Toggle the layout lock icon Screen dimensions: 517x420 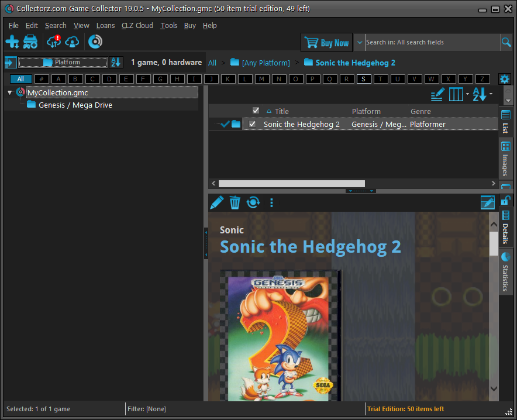(x=505, y=200)
